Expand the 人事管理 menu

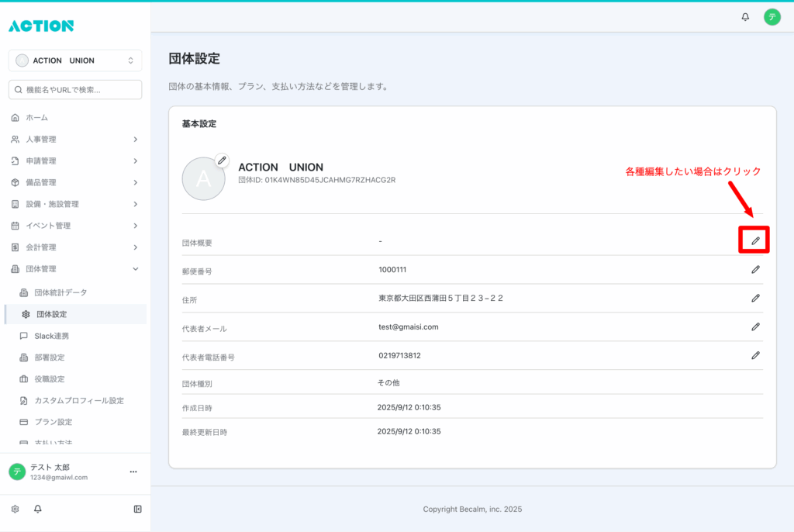tap(75, 140)
